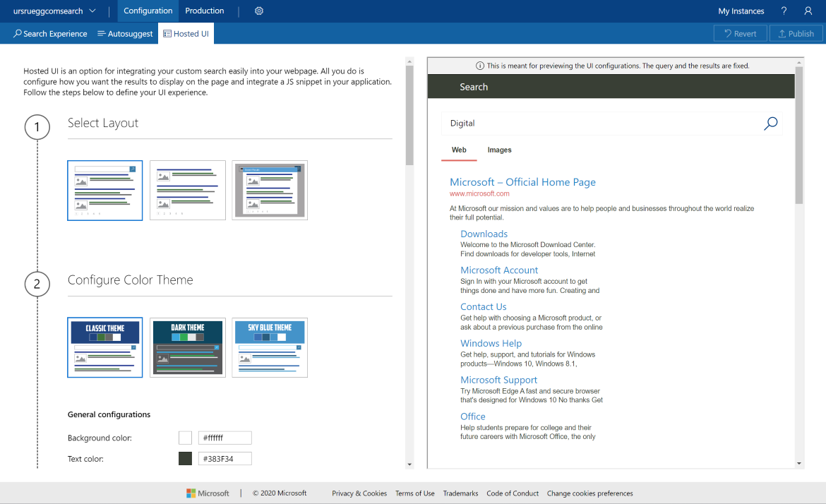Open the Downloads sublink
Viewport: 826px width, 504px height.
484,234
